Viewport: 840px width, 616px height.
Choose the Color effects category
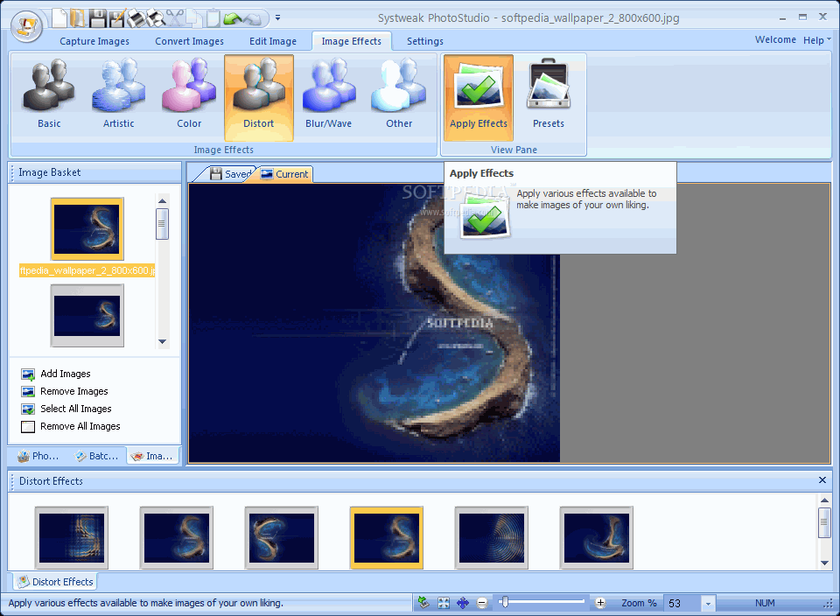(189, 97)
